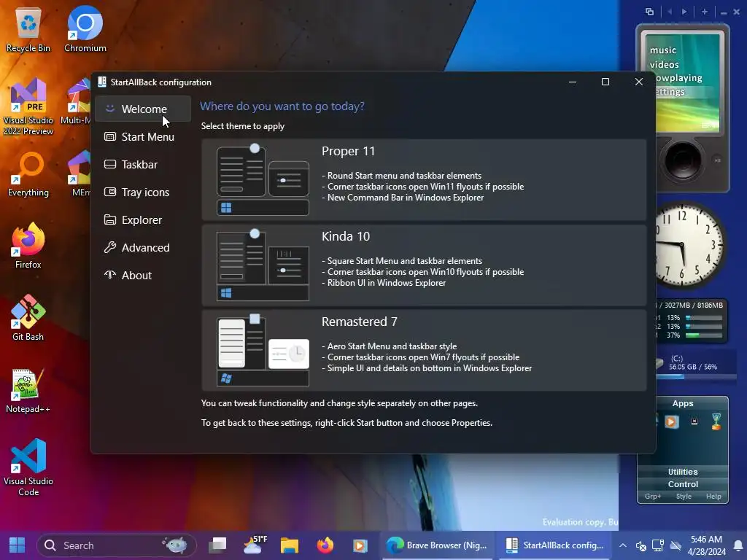The image size is (747, 560).
Task: Click the taskbar Search box
Action: [x=116, y=545]
